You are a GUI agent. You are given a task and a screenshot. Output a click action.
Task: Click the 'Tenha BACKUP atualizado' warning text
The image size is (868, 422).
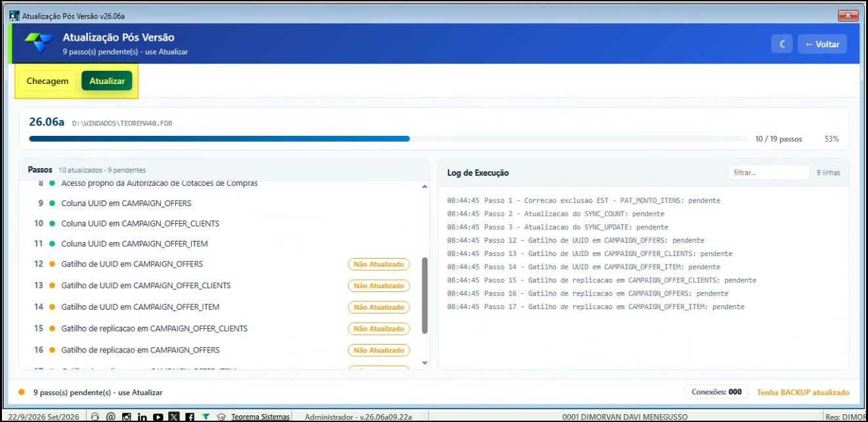(803, 392)
